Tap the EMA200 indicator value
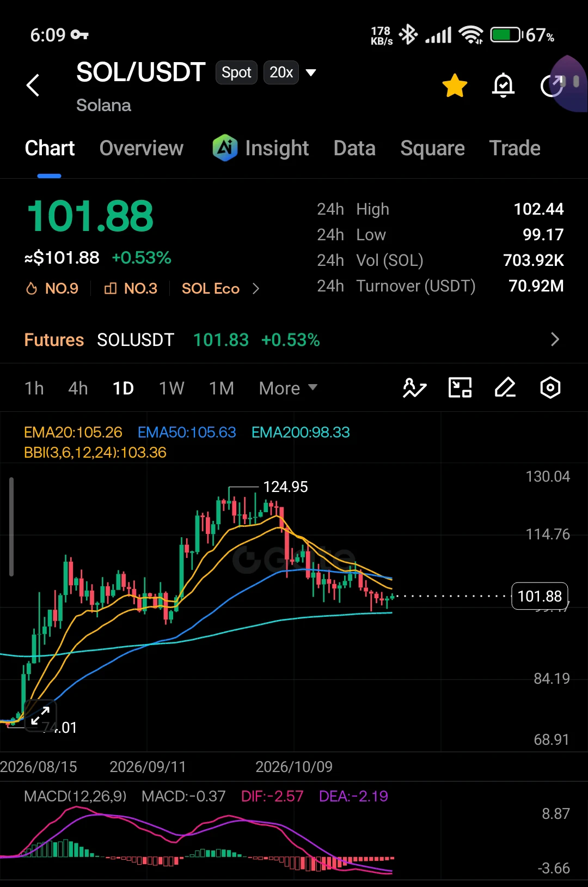This screenshot has height=887, width=588. pyautogui.click(x=301, y=432)
